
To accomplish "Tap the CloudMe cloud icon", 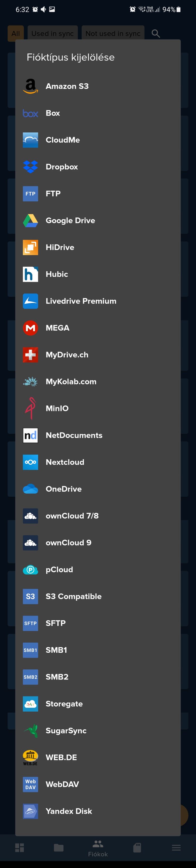I will [30, 140].
